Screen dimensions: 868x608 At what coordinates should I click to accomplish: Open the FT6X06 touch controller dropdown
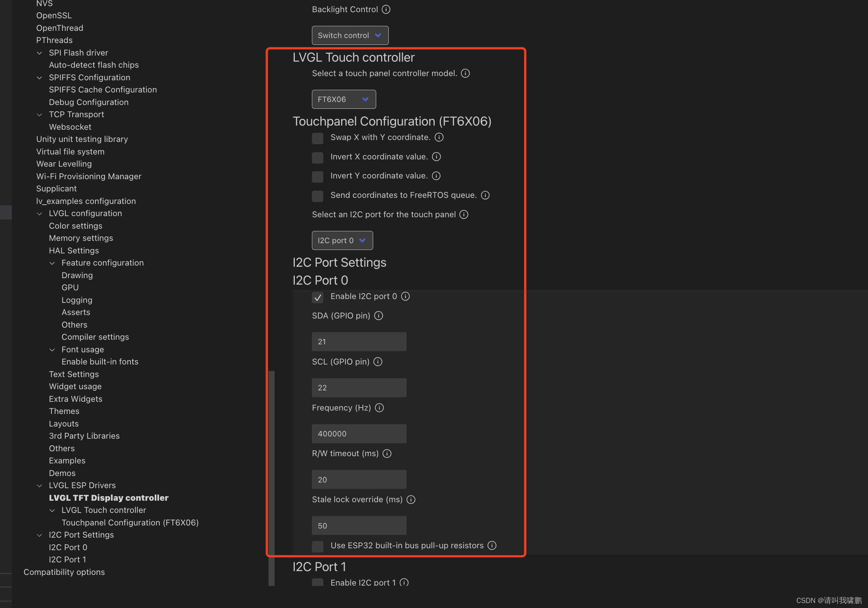[x=343, y=99]
